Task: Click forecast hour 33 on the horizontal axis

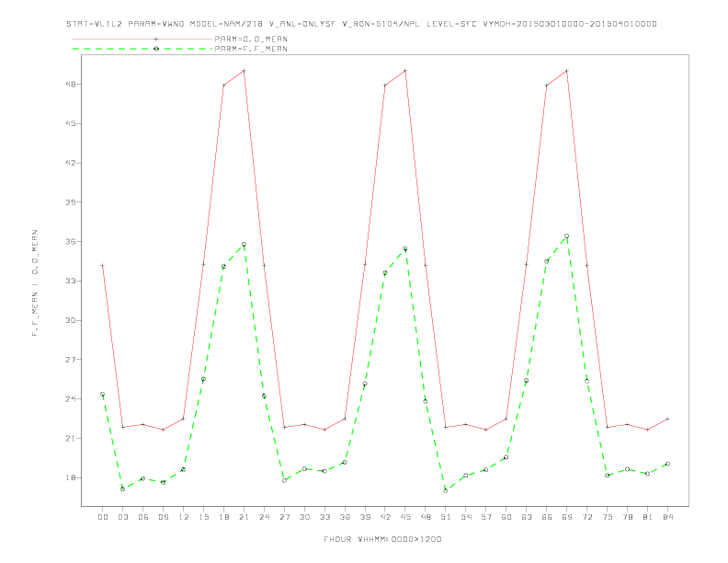Action: [324, 517]
